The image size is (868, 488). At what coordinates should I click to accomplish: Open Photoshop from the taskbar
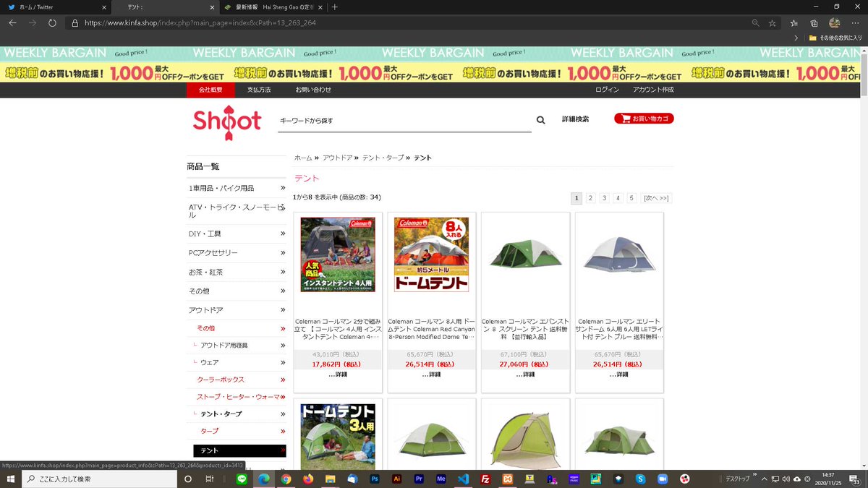[x=375, y=479]
